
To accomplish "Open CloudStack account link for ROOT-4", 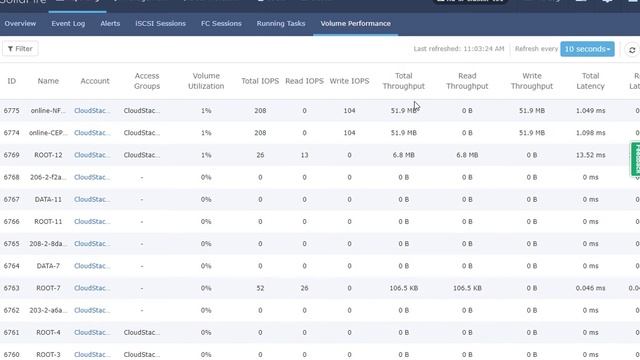I will click(92, 332).
